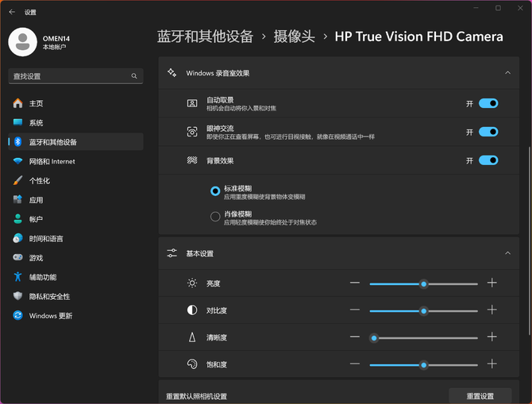Image resolution: width=532 pixels, height=404 pixels.
Task: Open Windows 更新 page
Action: (x=75, y=315)
